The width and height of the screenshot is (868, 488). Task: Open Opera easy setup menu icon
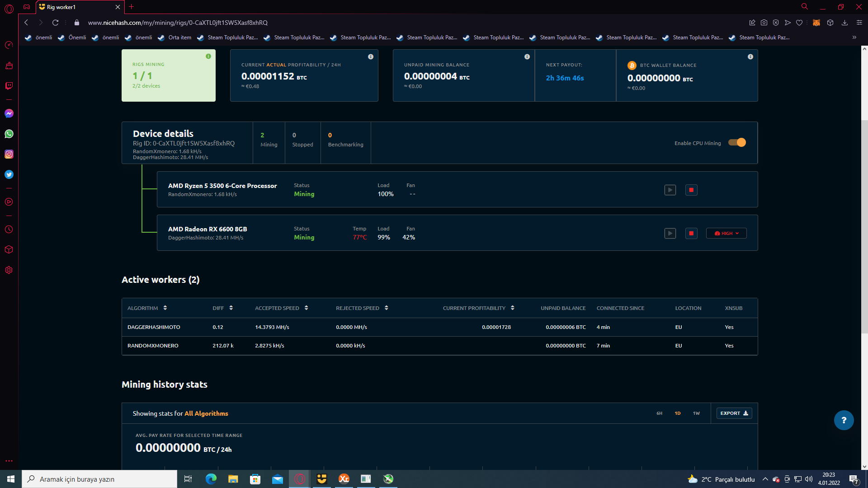tap(859, 23)
